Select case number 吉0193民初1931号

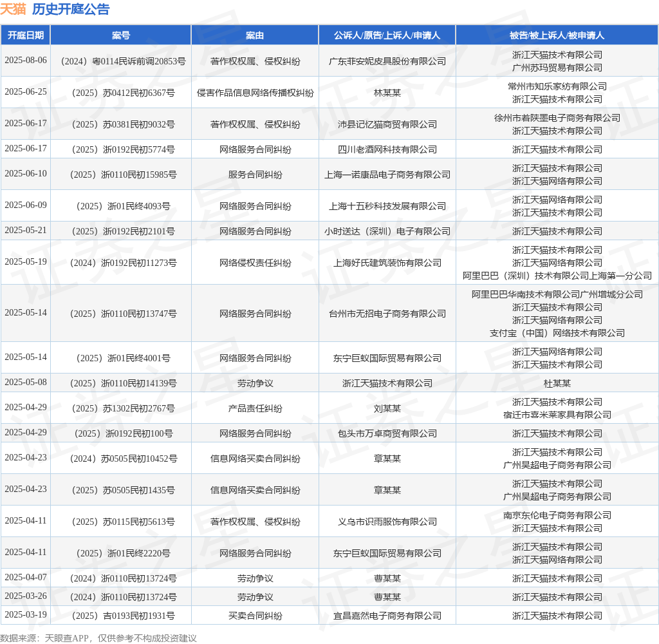click(139, 616)
